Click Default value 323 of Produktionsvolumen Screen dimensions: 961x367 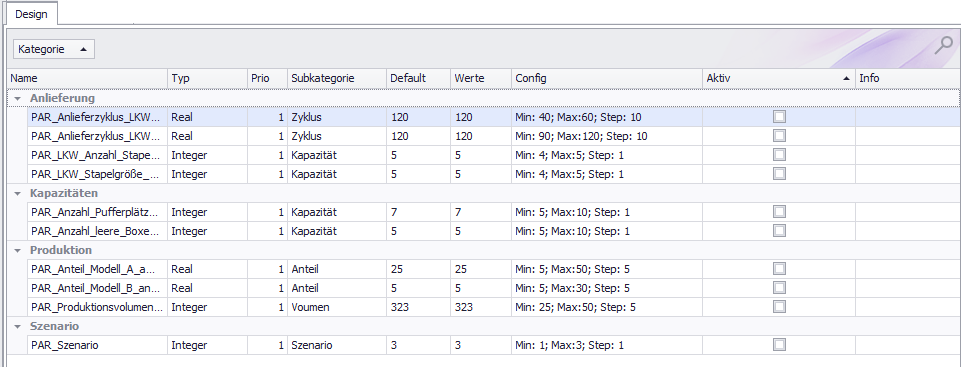(x=419, y=306)
